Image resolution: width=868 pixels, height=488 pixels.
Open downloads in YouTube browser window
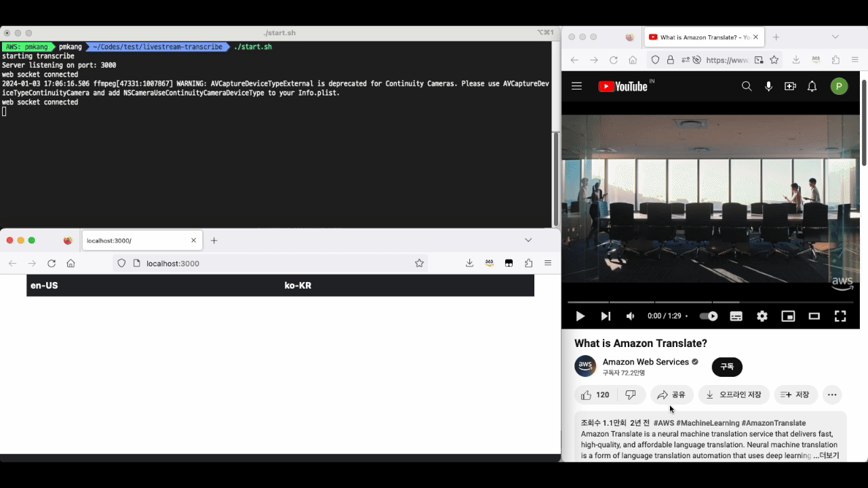tap(796, 60)
